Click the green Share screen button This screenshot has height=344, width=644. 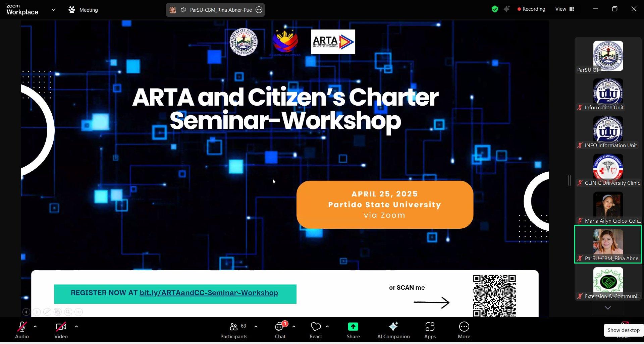[x=353, y=327]
